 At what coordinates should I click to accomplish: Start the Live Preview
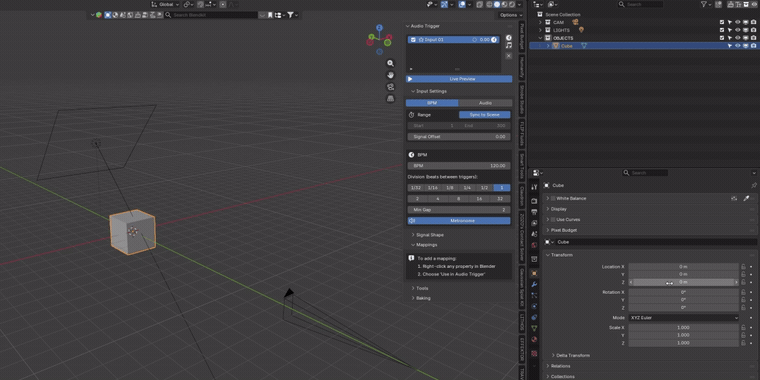tap(459, 79)
